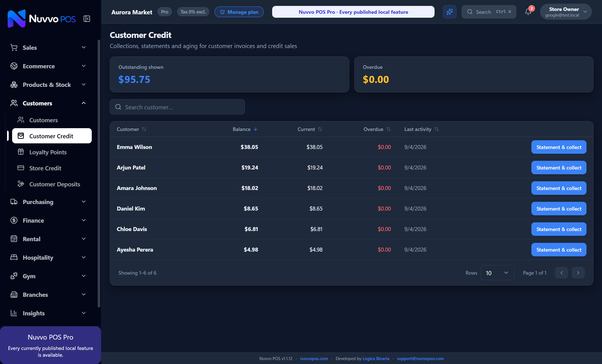
Task: Click the Insights chart icon
Action: pyautogui.click(x=14, y=313)
